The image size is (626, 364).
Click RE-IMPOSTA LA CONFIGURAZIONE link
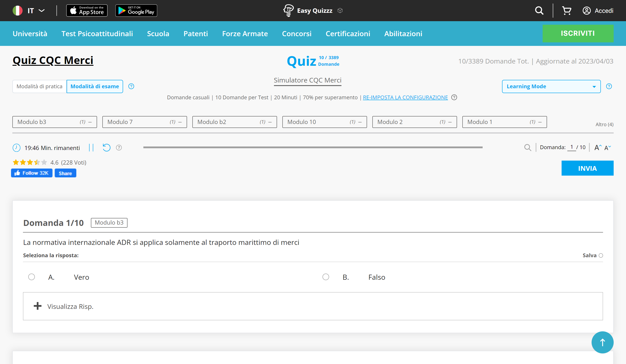coord(405,98)
